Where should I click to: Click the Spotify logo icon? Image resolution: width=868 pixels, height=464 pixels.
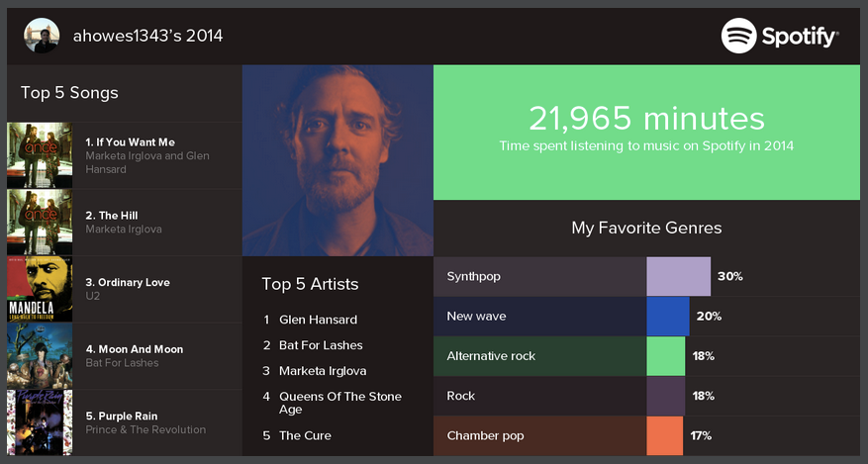[x=738, y=36]
